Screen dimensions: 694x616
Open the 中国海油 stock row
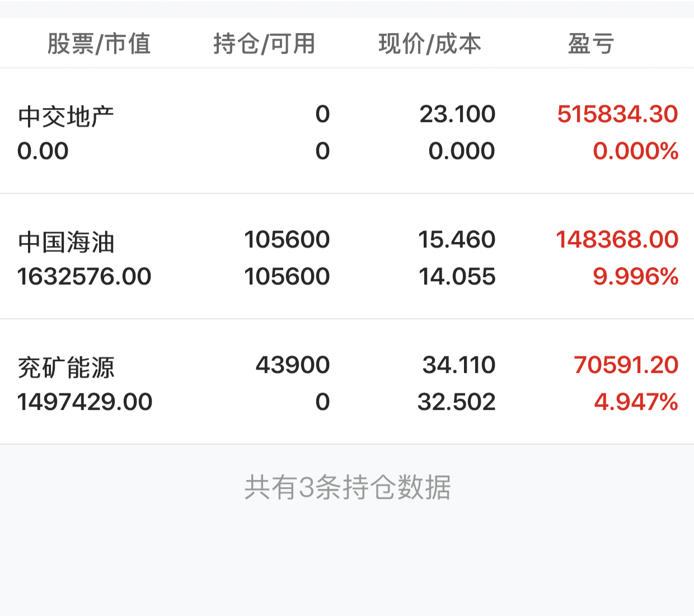click(x=347, y=257)
